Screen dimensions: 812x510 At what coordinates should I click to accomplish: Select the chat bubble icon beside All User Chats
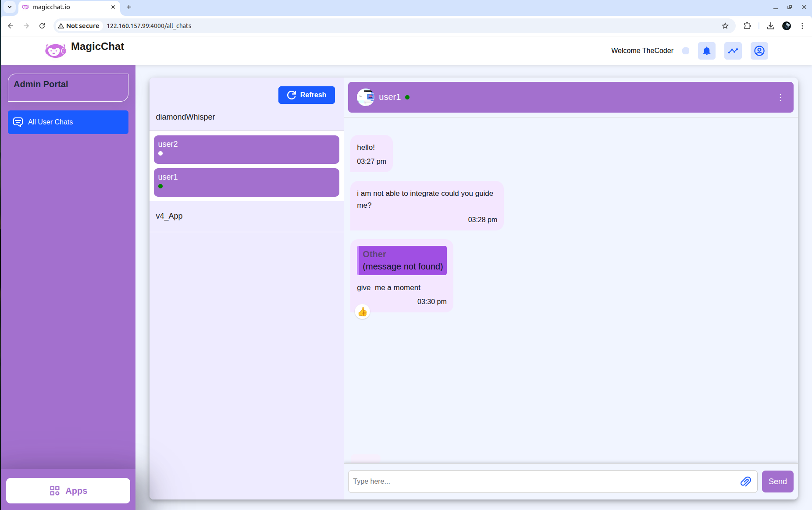coord(18,122)
